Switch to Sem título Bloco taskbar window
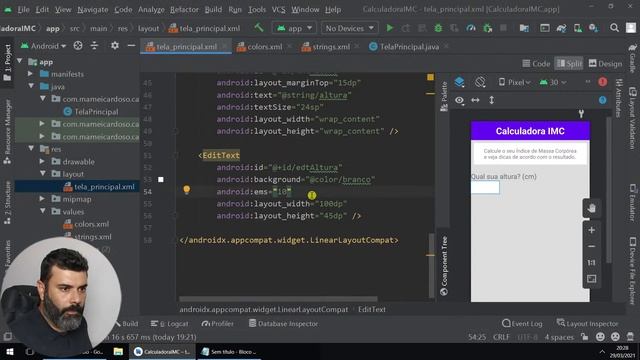This screenshot has height=360, width=640. click(x=229, y=351)
